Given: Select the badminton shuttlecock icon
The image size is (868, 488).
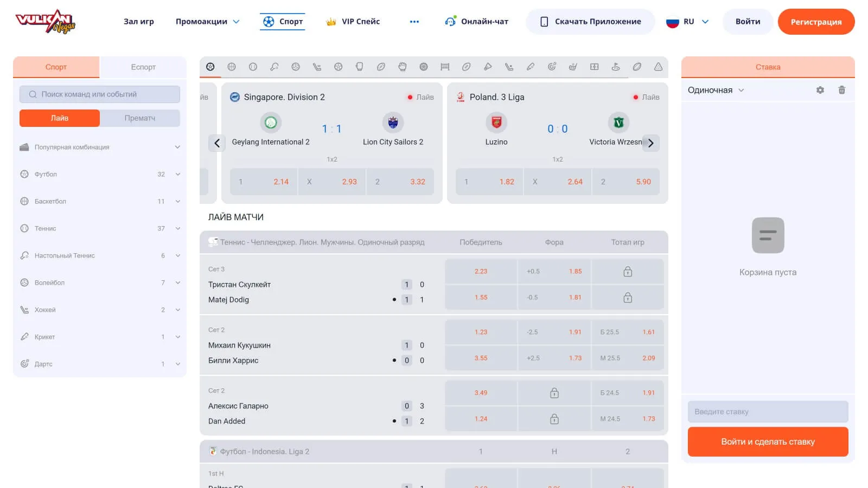Looking at the screenshot, I should coord(488,67).
